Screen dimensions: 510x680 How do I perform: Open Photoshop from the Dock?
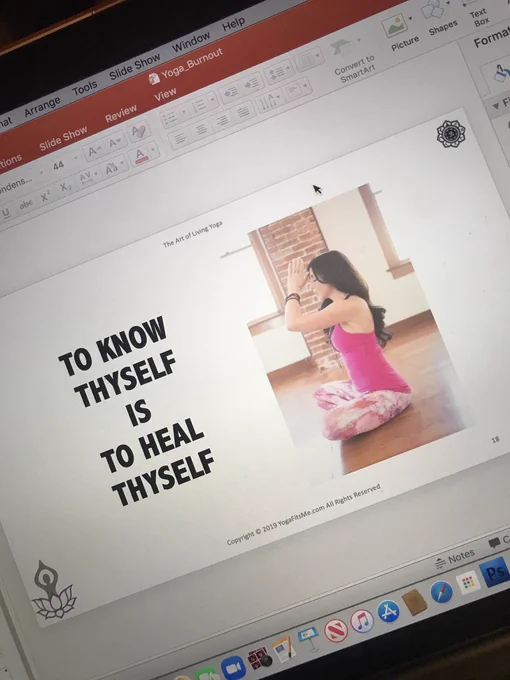coord(494,572)
